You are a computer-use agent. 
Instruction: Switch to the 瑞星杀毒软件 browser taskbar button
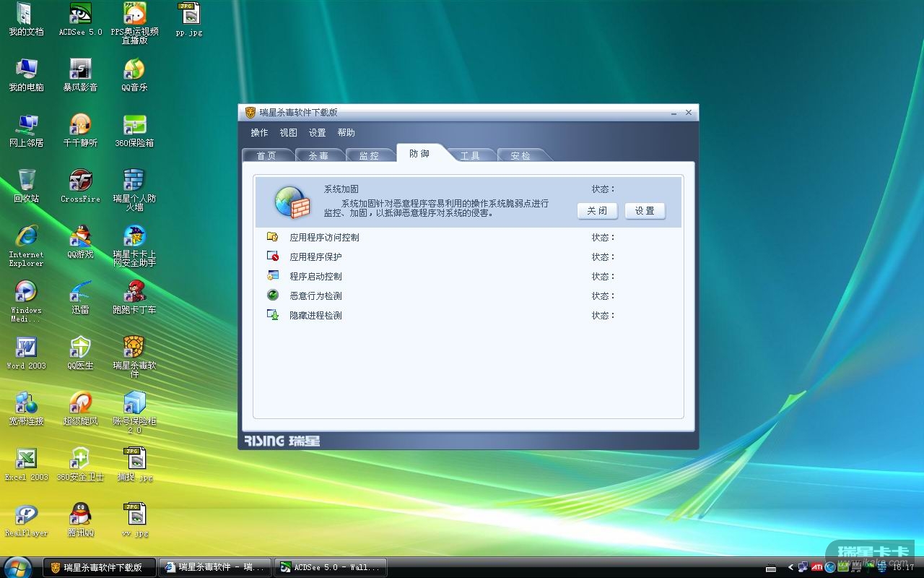[215, 567]
